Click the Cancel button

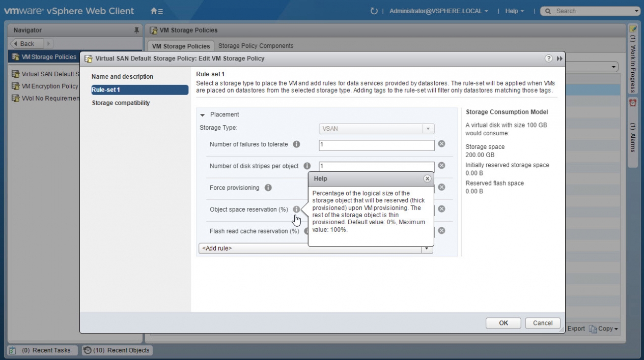[542, 323]
